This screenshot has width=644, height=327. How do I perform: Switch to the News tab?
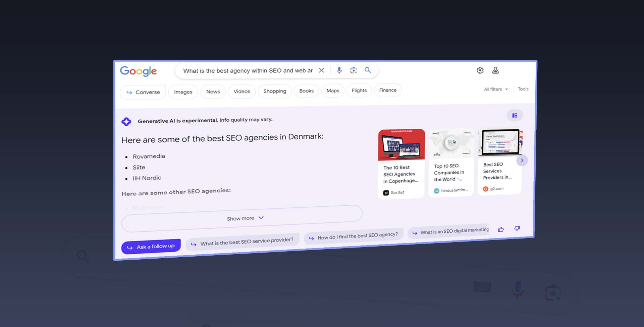pyautogui.click(x=213, y=91)
